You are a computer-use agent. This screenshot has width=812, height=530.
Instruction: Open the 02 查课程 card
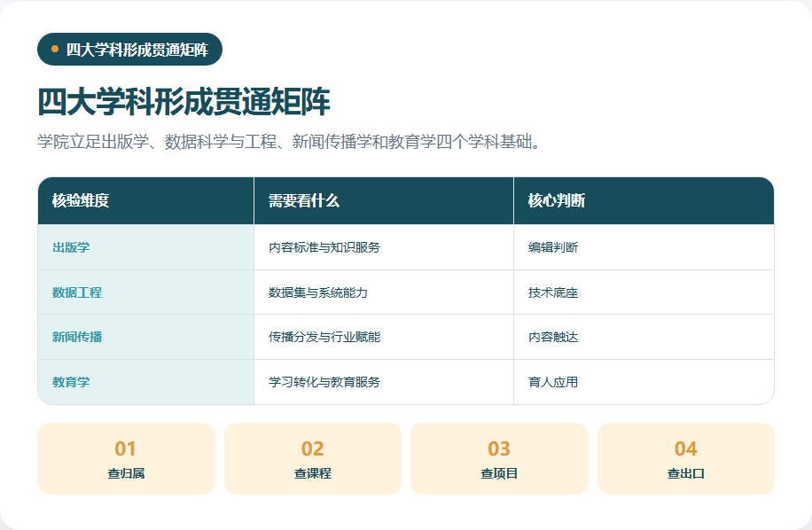click(313, 458)
